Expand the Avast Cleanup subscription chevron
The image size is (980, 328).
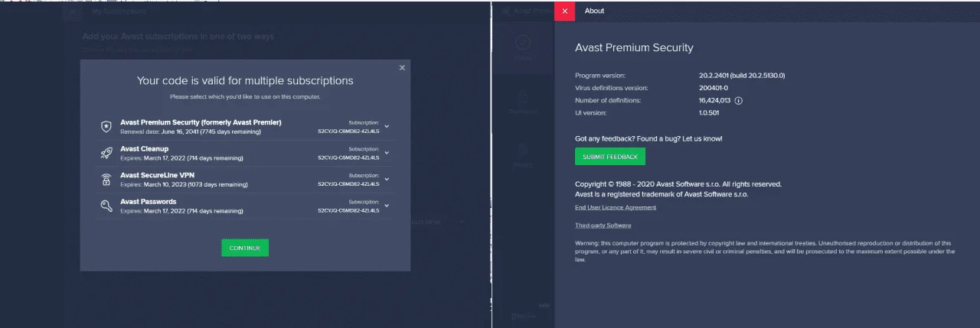tap(387, 153)
